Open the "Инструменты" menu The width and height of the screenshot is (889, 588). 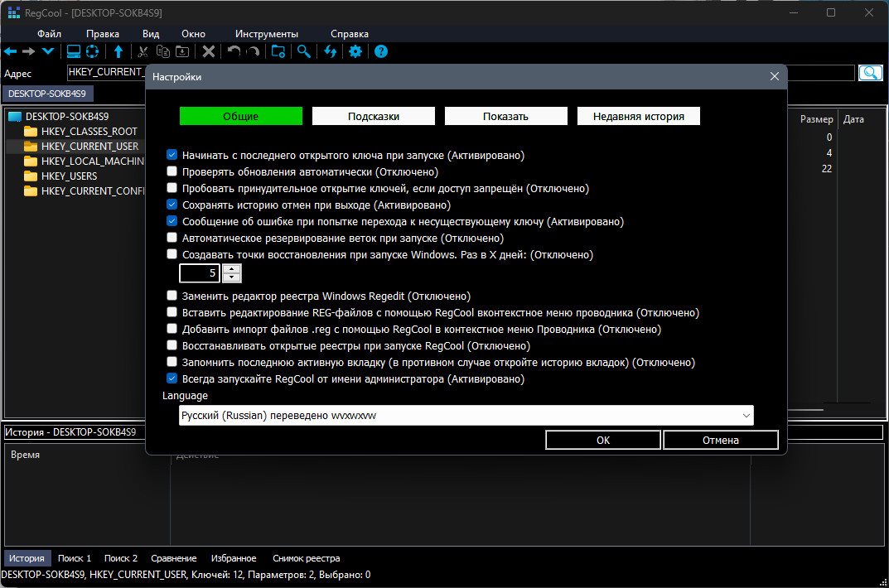pyautogui.click(x=266, y=34)
